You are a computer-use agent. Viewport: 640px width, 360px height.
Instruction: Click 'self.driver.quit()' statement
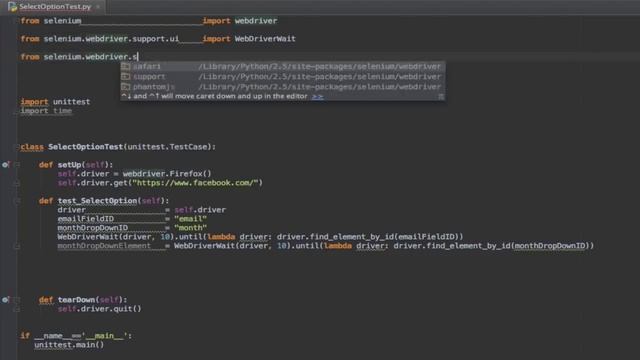point(100,309)
